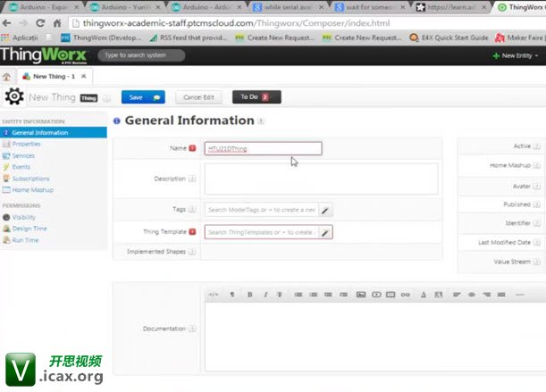Click Thing Template search field
The width and height of the screenshot is (546, 392).
[262, 232]
